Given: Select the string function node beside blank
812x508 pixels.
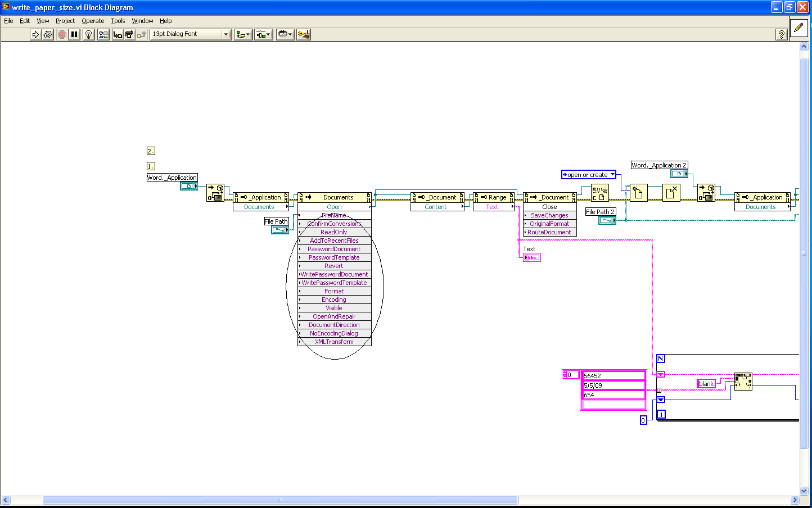Looking at the screenshot, I should [x=743, y=382].
